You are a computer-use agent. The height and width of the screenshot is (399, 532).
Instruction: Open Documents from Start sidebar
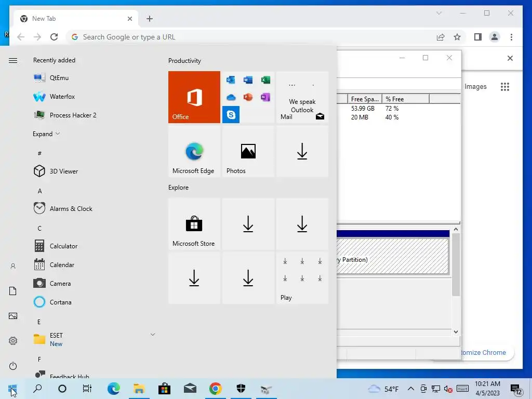point(13,291)
